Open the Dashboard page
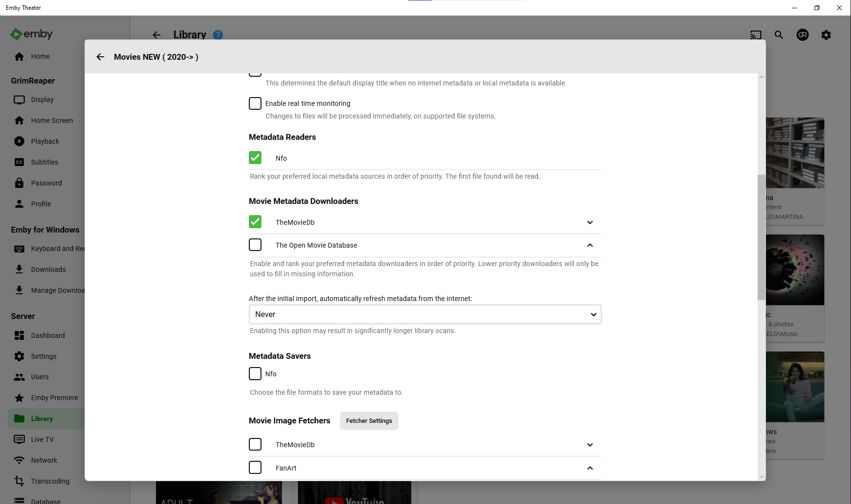851x504 pixels. pyautogui.click(x=48, y=336)
